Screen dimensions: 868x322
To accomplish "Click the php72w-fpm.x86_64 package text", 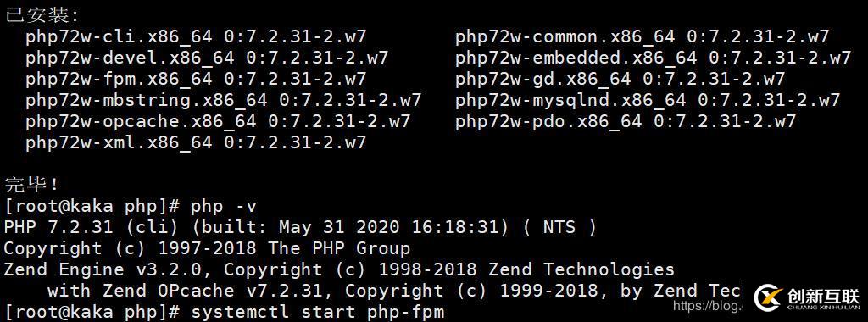I will tap(196, 79).
